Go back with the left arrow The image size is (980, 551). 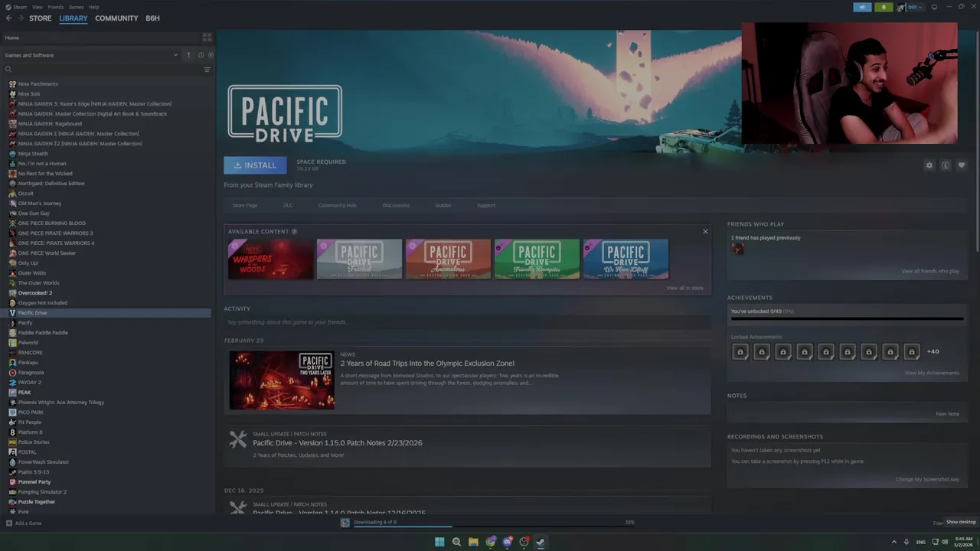[x=8, y=18]
